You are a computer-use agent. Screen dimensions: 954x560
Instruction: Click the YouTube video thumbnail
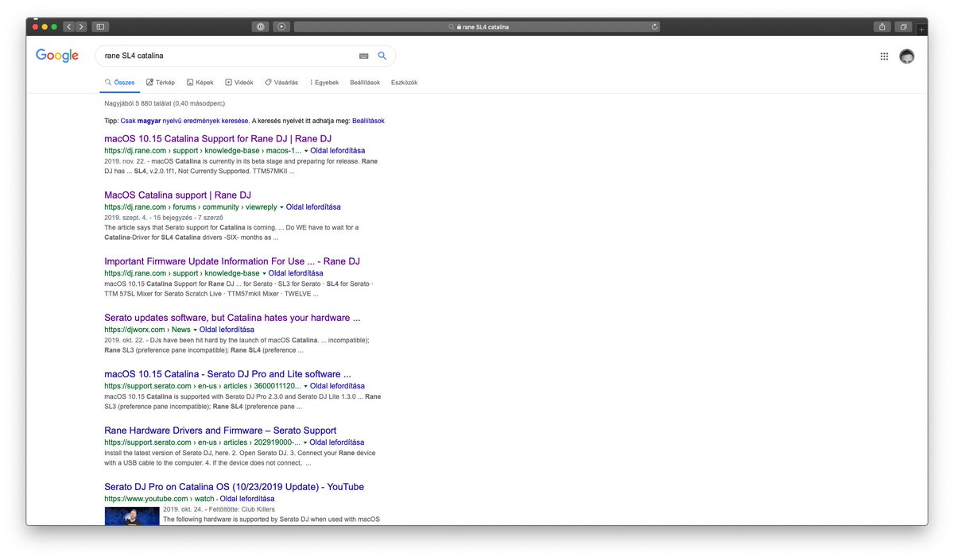click(132, 515)
